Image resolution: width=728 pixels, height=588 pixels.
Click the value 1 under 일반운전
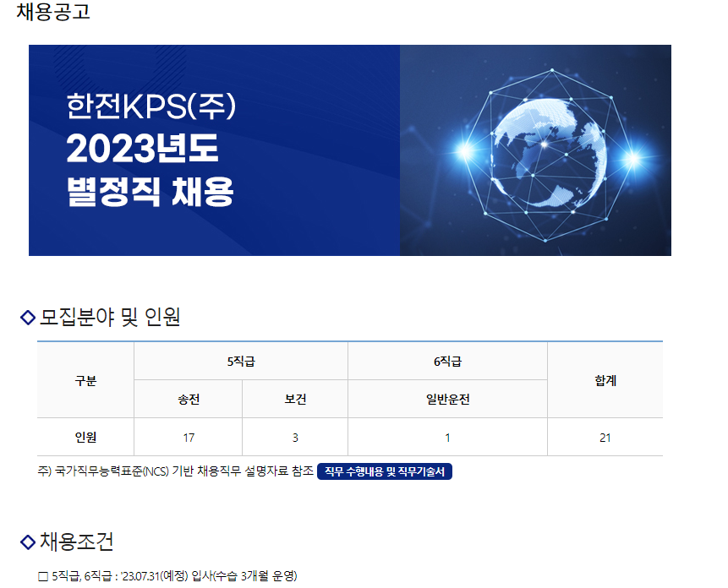447,438
